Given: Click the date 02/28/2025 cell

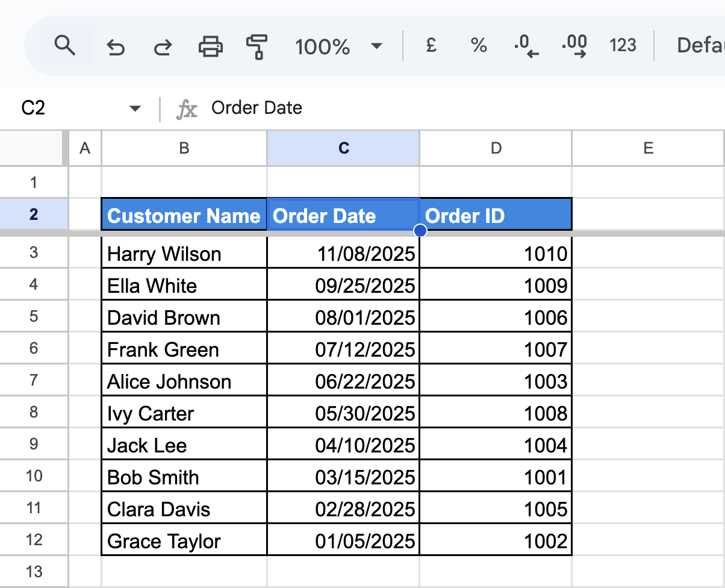Looking at the screenshot, I should click(343, 508).
